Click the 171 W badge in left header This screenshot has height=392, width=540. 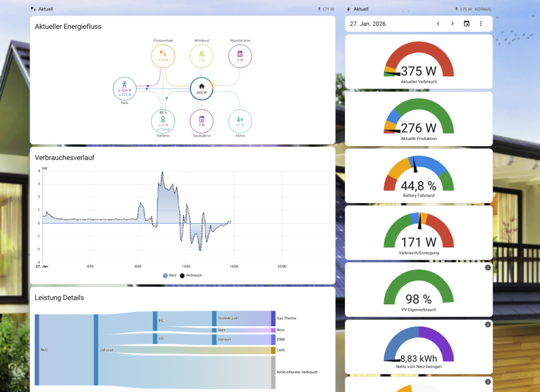point(326,9)
